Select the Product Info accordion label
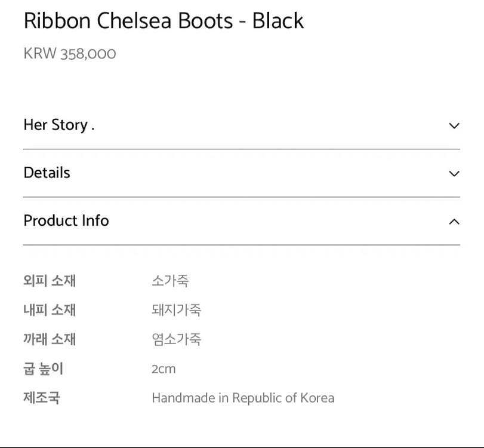 pyautogui.click(x=66, y=220)
